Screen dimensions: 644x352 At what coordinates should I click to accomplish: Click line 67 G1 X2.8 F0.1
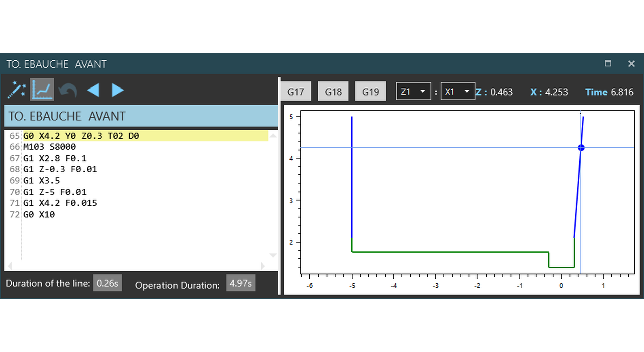55,158
